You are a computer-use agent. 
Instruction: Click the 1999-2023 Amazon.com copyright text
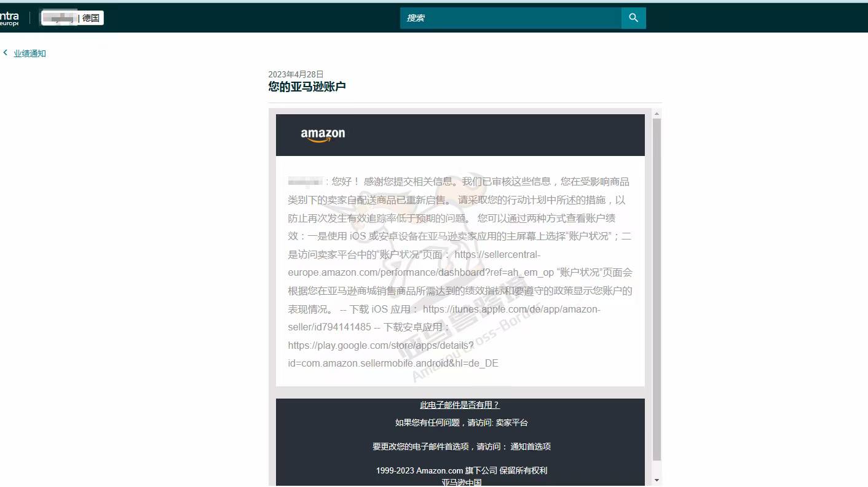461,471
